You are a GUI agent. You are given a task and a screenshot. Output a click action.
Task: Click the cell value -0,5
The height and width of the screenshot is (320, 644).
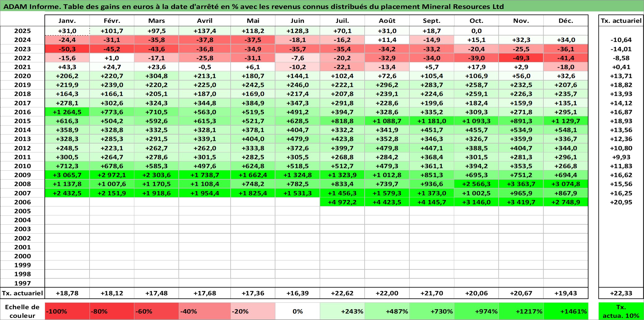(205, 67)
